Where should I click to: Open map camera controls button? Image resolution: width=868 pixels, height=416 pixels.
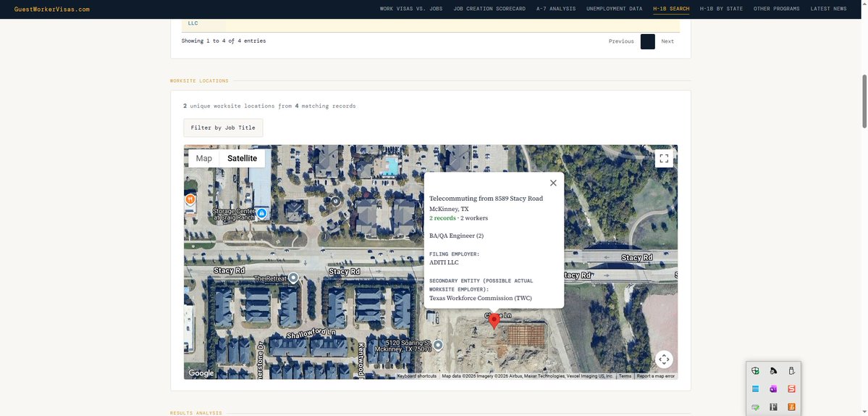click(664, 359)
